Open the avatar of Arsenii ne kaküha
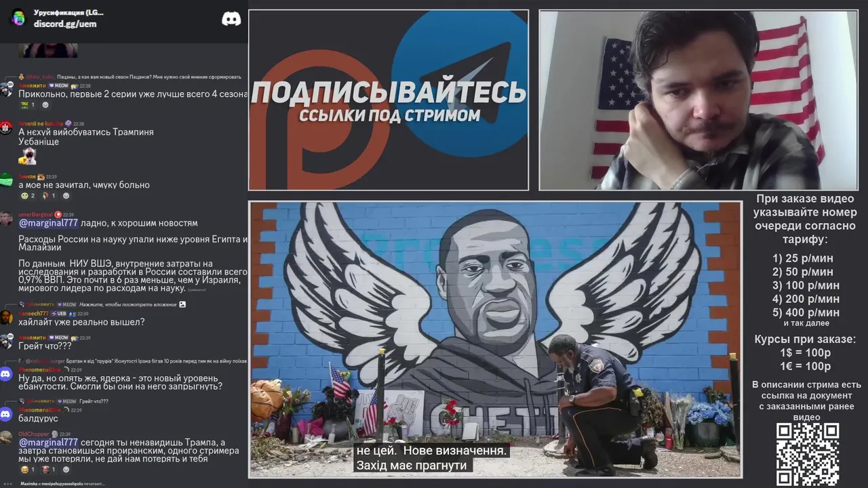 click(x=6, y=127)
